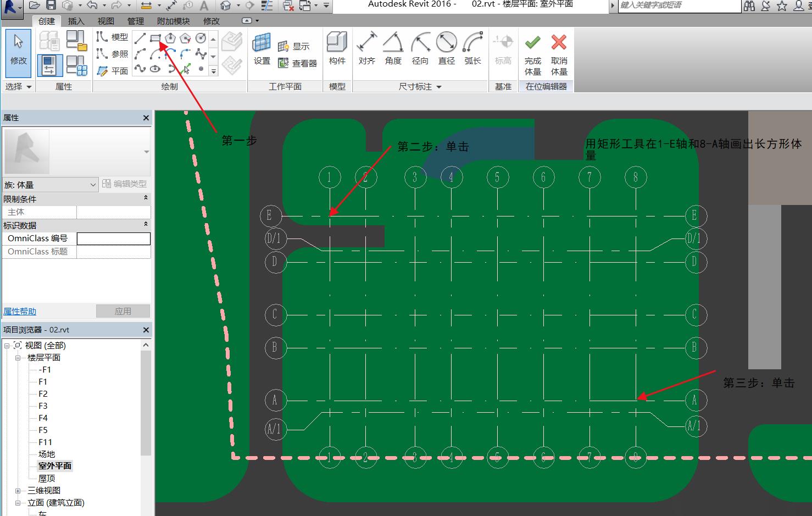Expand the 三维视图 tree node
812x516 pixels.
click(18, 491)
